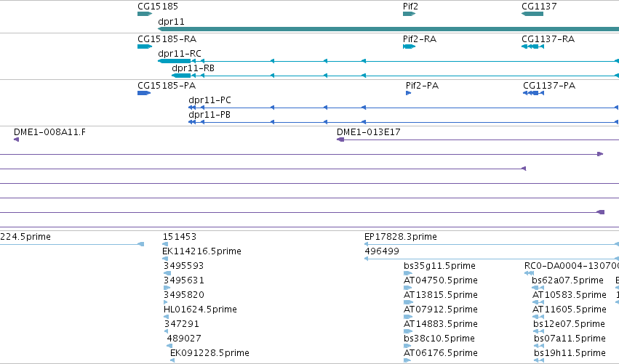Select the CG1137 gene label
The width and height of the screenshot is (619, 364).
tap(539, 7)
